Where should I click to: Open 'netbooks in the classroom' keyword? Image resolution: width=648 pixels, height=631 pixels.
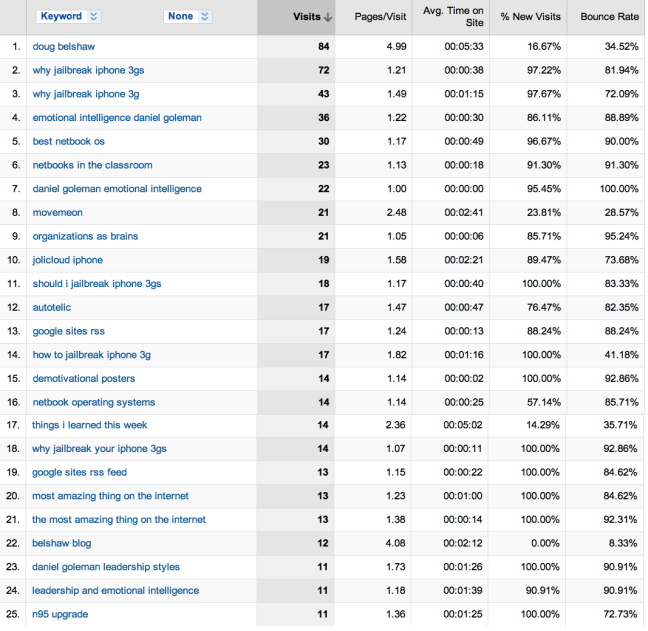point(90,165)
